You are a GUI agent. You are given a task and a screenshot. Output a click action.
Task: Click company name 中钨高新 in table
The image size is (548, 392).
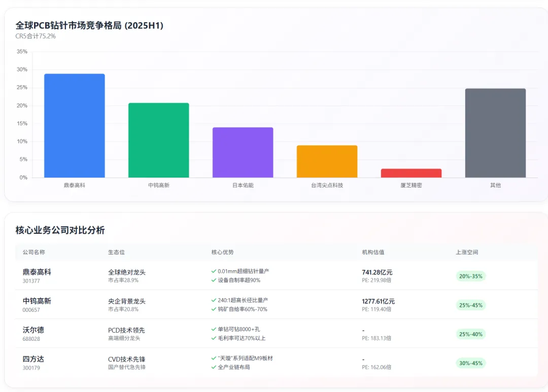37,301
